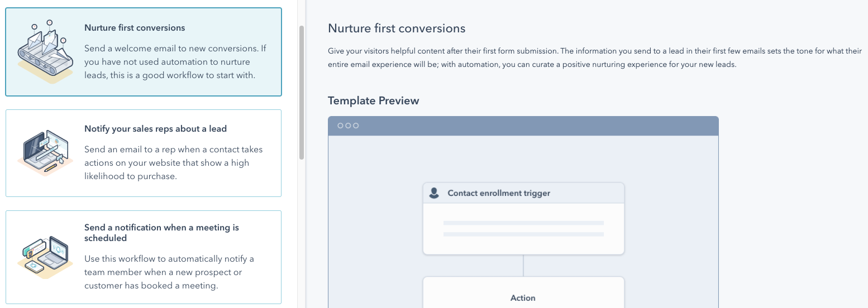The image size is (868, 308).
Task: Click the "Send an email to a rep" description
Action: (x=174, y=163)
